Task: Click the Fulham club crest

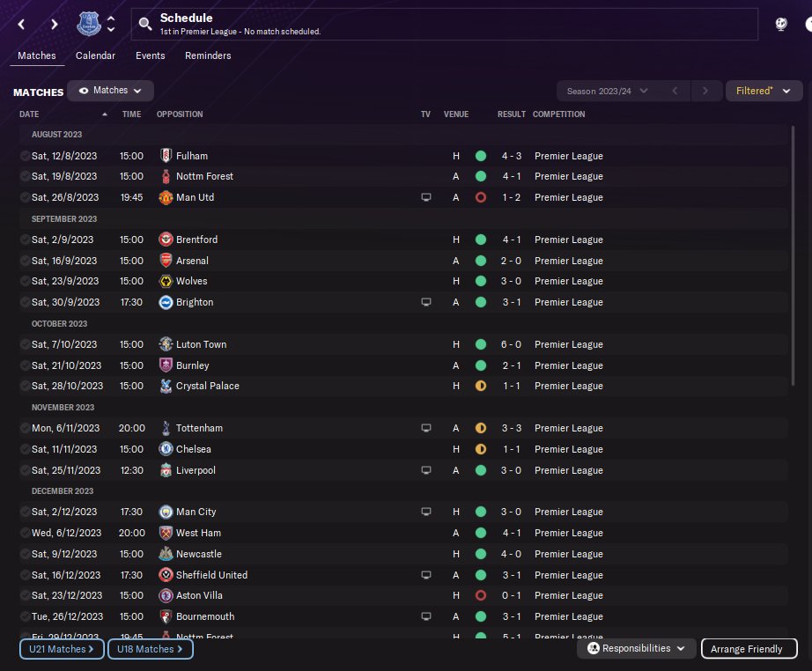Action: (x=166, y=155)
